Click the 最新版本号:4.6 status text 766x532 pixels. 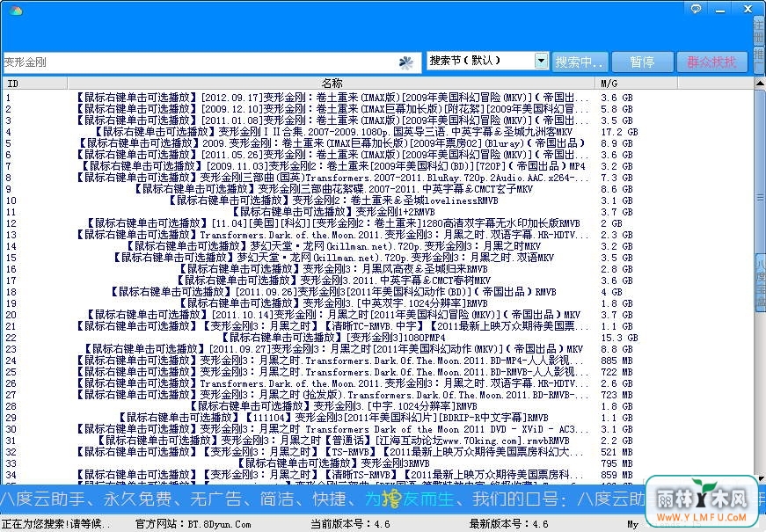508,524
